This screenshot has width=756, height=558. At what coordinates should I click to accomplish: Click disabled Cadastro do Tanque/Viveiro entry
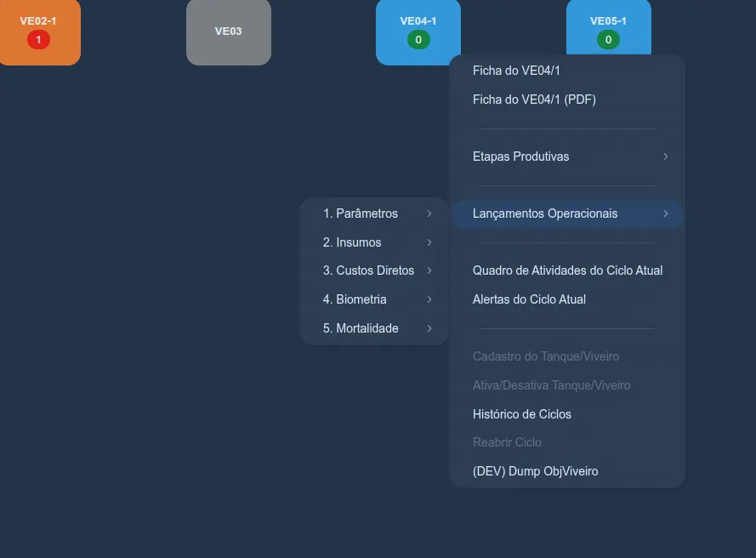pos(567,356)
